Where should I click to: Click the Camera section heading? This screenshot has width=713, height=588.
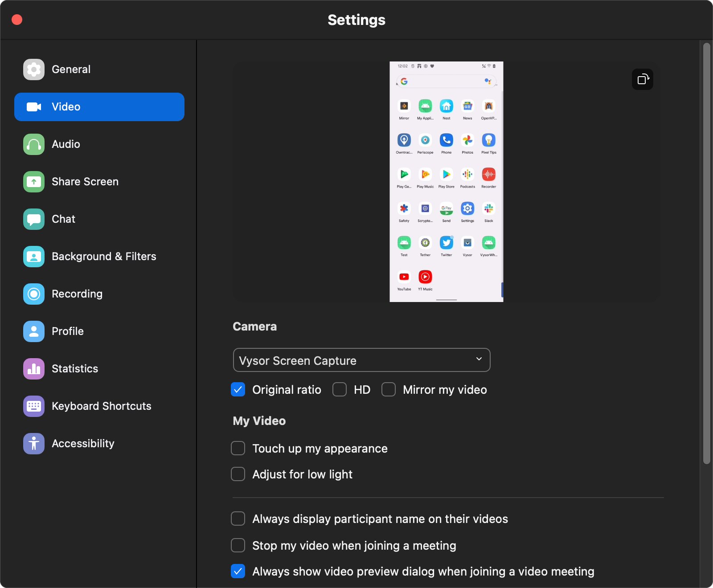click(x=254, y=327)
